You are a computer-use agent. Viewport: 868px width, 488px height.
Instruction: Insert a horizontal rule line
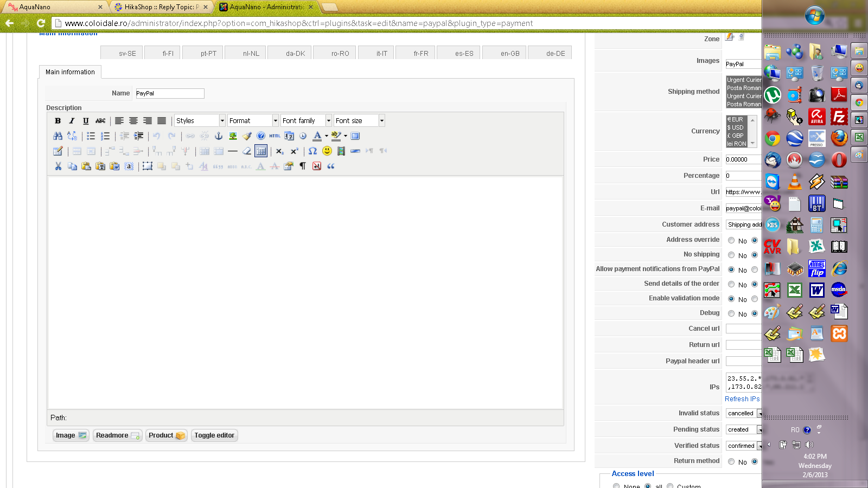click(x=233, y=151)
